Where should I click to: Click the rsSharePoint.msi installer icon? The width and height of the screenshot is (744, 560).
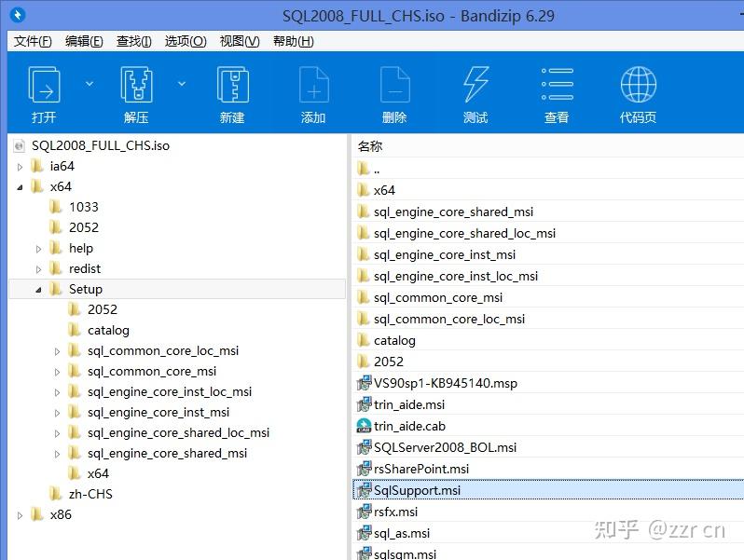(364, 469)
